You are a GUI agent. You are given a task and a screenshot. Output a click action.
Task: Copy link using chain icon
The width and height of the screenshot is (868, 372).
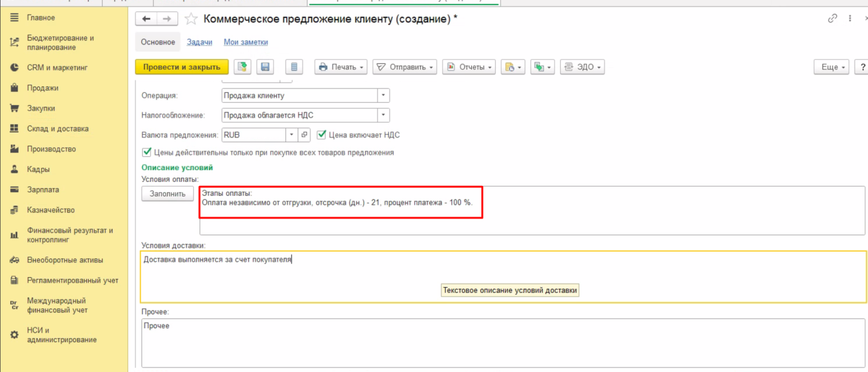point(832,19)
